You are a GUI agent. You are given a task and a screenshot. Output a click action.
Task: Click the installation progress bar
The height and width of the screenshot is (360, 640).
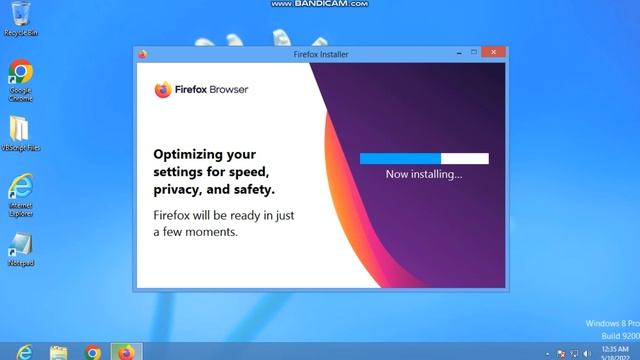pyautogui.click(x=424, y=158)
